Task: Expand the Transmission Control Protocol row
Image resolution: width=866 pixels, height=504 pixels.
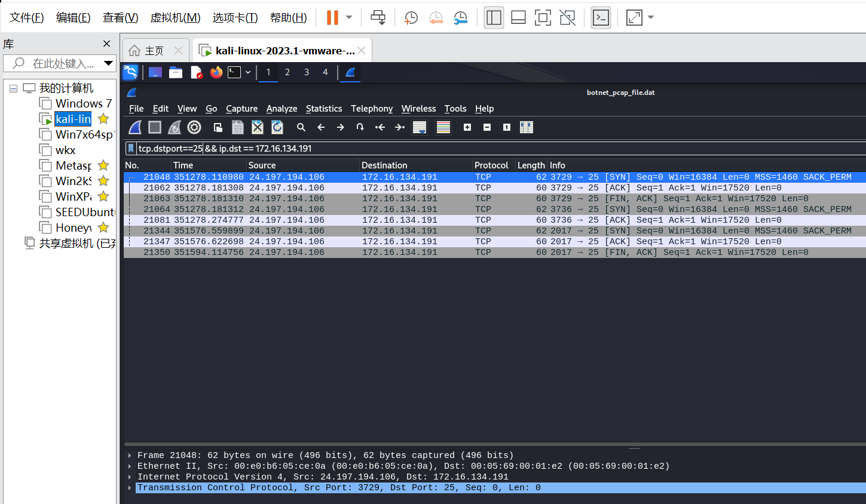Action: point(130,488)
